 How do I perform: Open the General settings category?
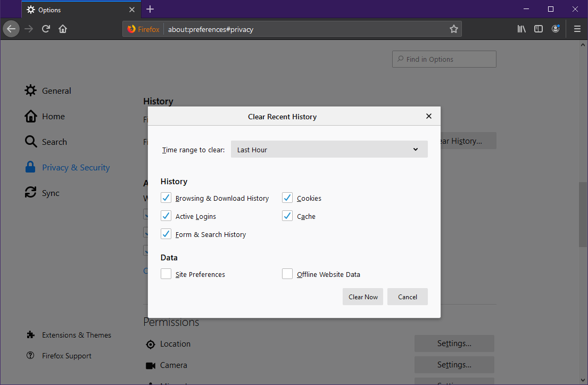pos(48,91)
